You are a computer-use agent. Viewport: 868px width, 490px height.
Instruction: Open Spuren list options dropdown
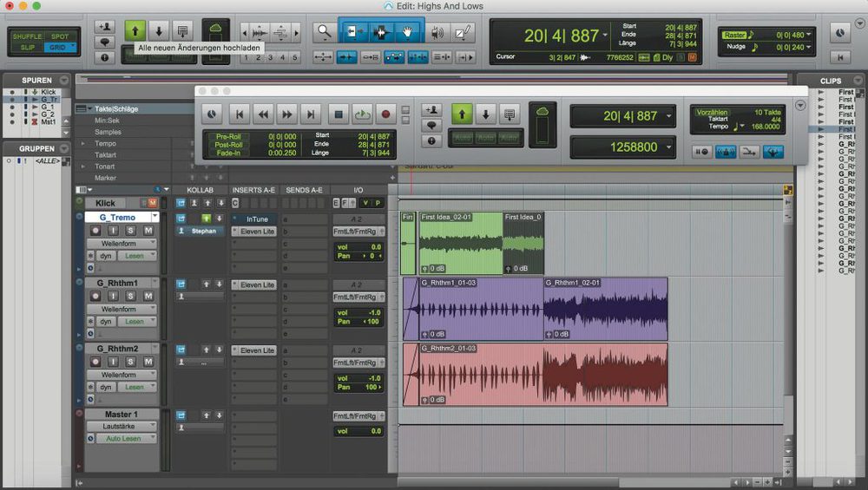pos(64,80)
